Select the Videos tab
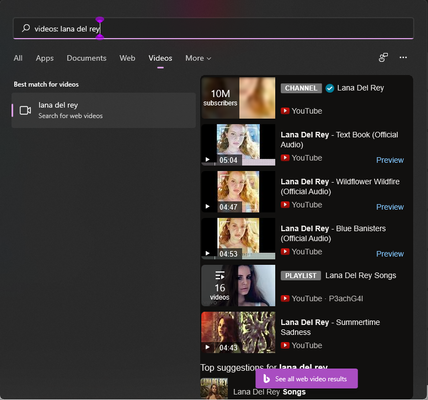Viewport: 428px width, 400px height. (160, 58)
